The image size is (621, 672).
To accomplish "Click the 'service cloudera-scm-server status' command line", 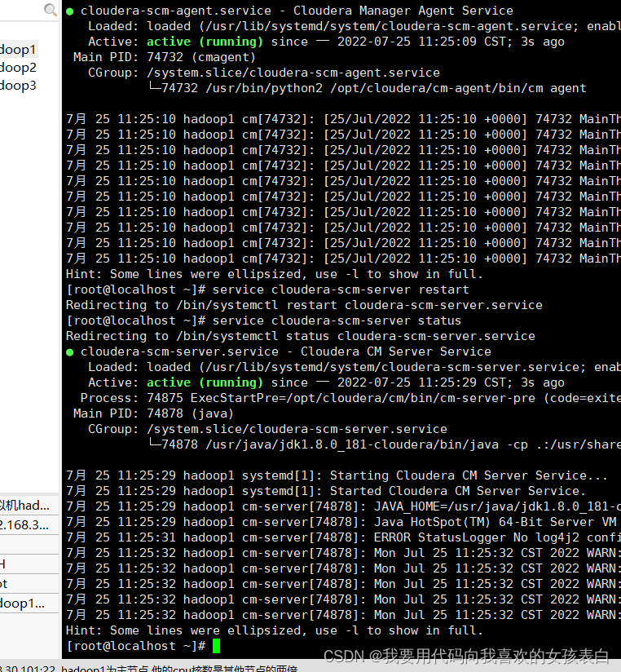I will (264, 321).
